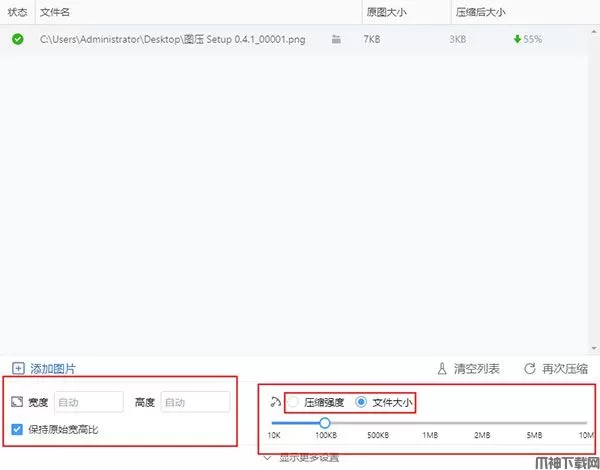Click the 10K slider label

[x=274, y=435]
